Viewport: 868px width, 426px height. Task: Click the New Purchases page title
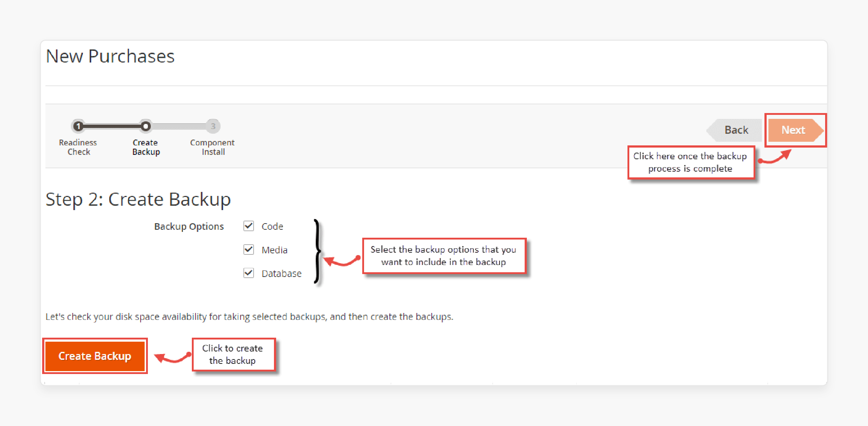(110, 56)
